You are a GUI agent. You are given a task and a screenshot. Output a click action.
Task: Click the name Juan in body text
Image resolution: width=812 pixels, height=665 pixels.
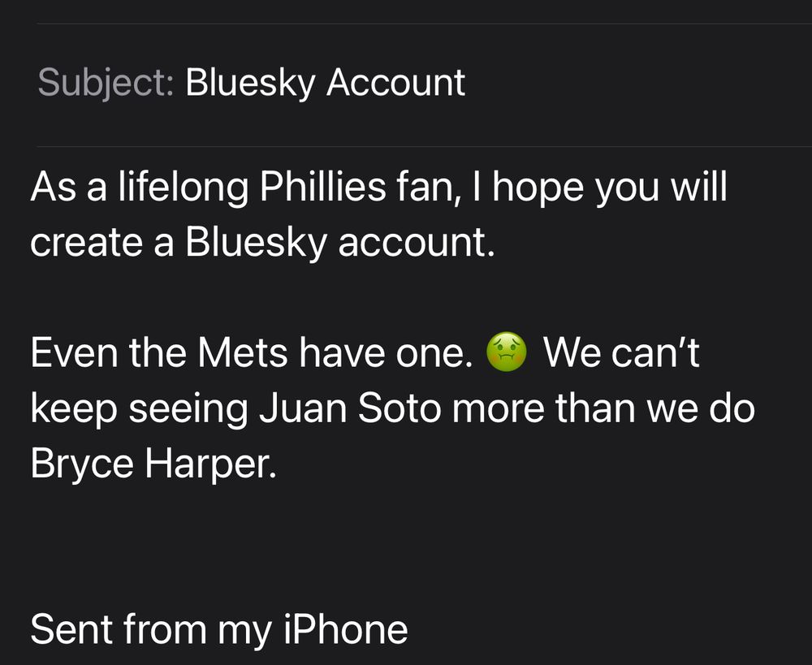[x=303, y=408]
